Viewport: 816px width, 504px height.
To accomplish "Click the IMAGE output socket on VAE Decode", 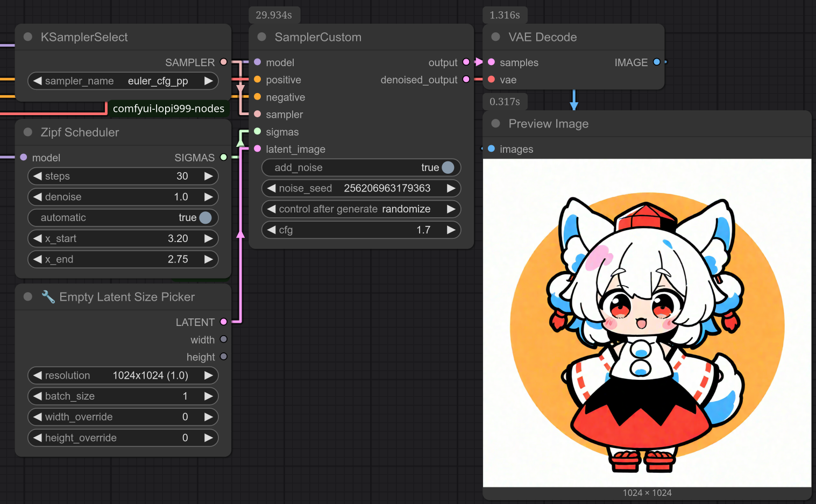I will pyautogui.click(x=656, y=62).
